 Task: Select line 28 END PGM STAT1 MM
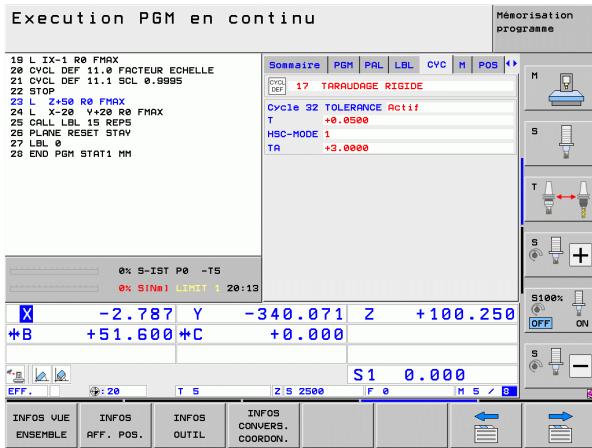tap(71, 154)
